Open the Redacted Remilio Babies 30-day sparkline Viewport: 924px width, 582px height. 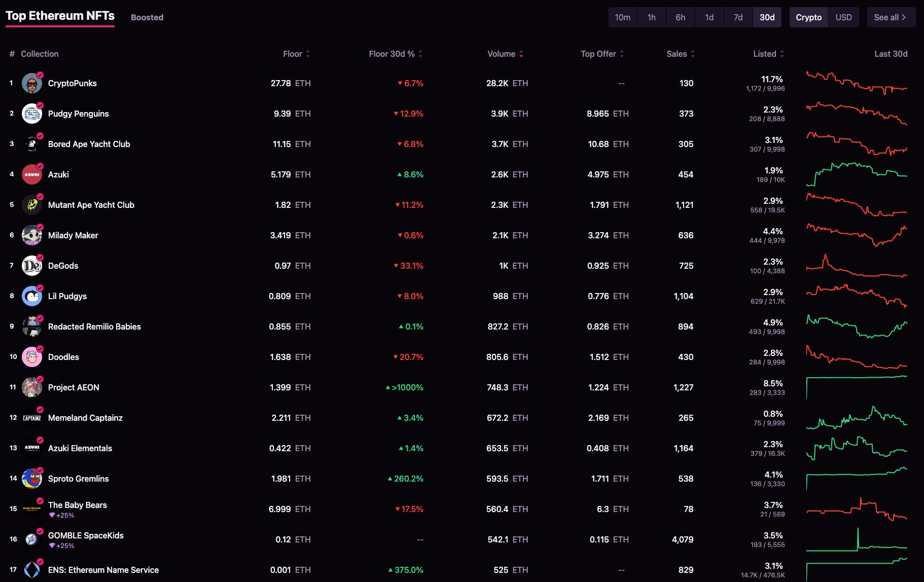coord(857,326)
